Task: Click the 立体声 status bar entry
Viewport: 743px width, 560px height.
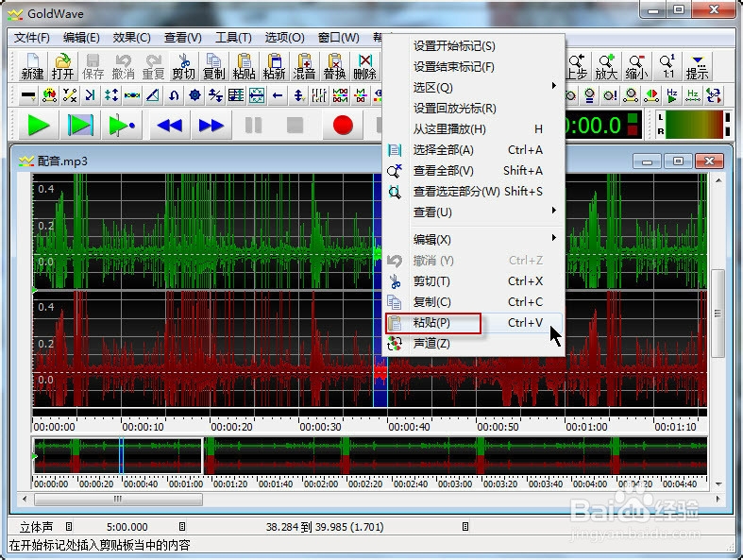Action: pyautogui.click(x=37, y=527)
